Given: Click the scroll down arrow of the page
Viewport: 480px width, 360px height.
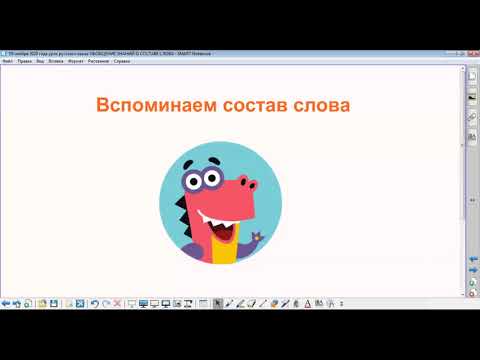Looking at the screenshot, I should pos(463,294).
